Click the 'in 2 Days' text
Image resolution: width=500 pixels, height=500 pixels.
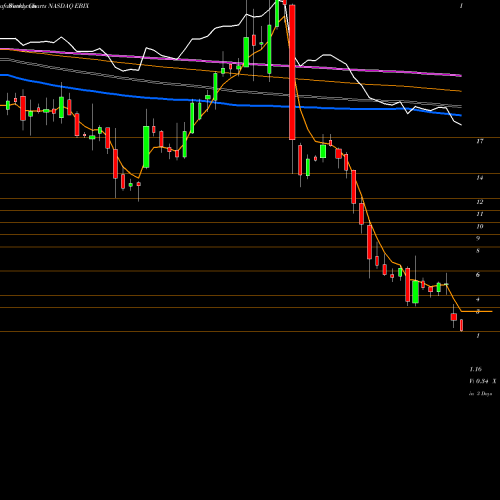click(480, 394)
